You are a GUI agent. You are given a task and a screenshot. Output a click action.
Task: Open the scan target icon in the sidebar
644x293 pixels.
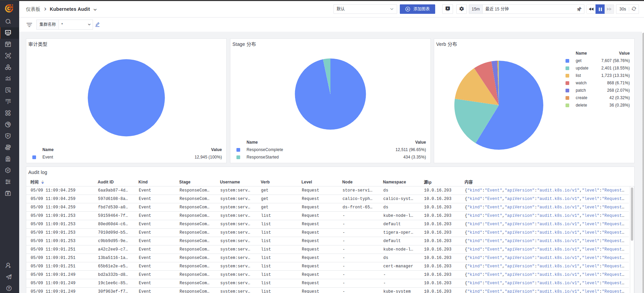pos(8,56)
